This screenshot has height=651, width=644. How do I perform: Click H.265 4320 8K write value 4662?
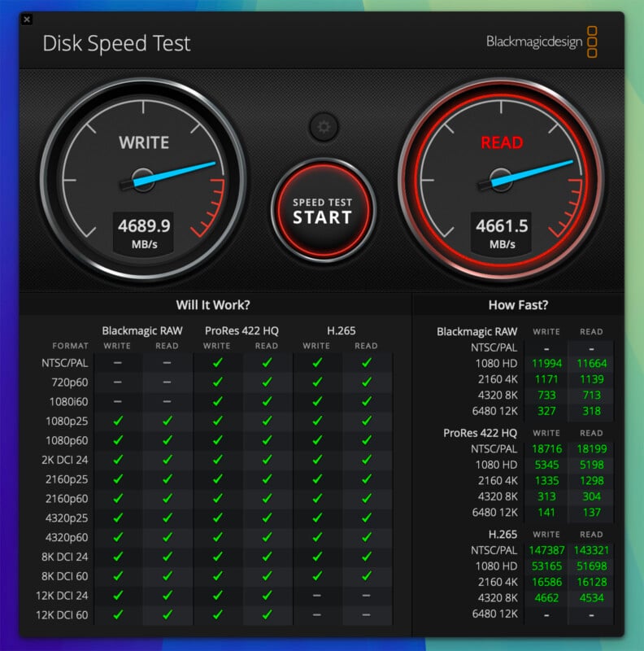(x=546, y=598)
